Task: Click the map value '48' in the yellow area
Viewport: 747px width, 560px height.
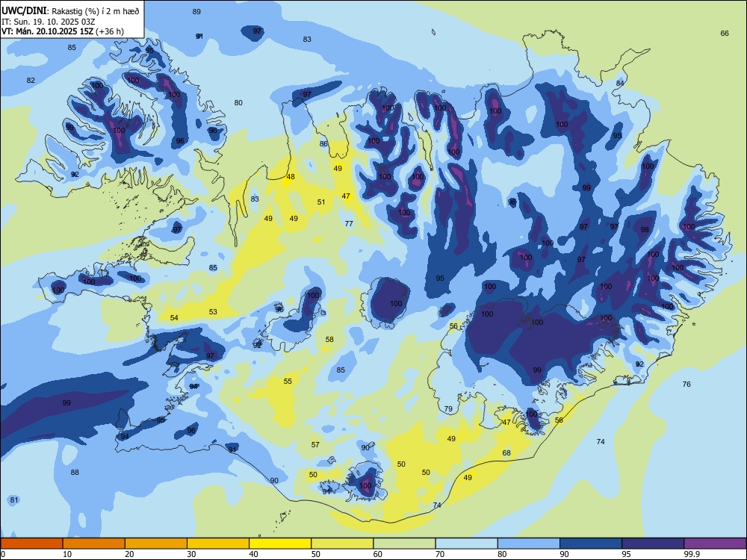Action: (x=291, y=177)
